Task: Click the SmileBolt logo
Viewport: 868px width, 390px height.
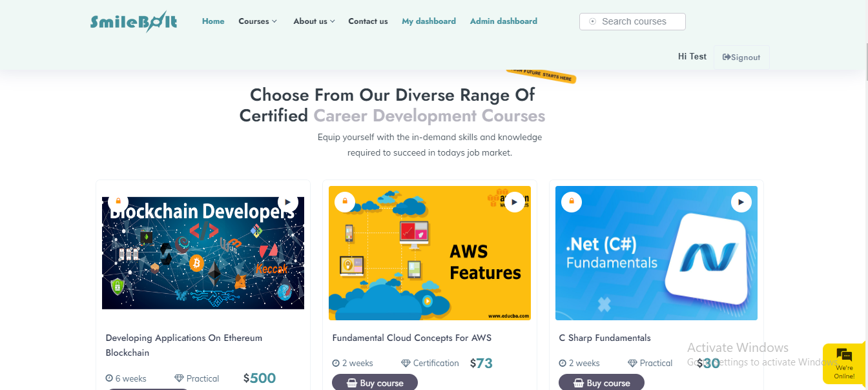Action: point(134,22)
